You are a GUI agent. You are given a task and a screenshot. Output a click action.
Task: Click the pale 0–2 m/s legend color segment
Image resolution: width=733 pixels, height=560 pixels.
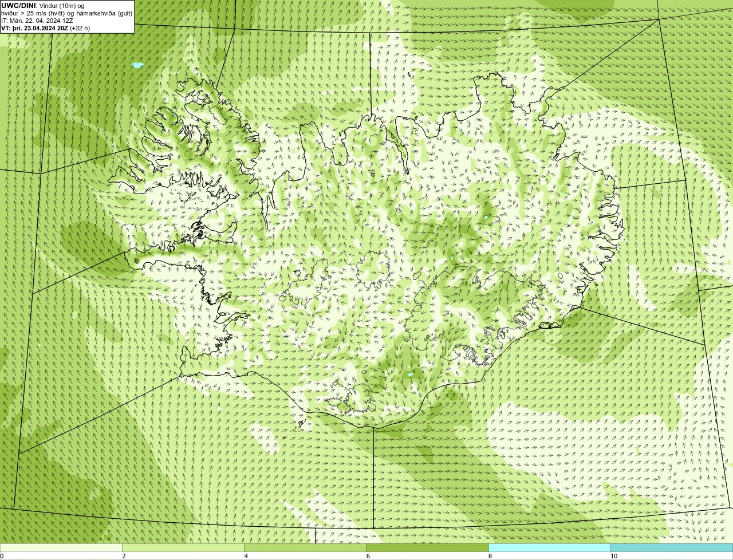tap(61, 548)
